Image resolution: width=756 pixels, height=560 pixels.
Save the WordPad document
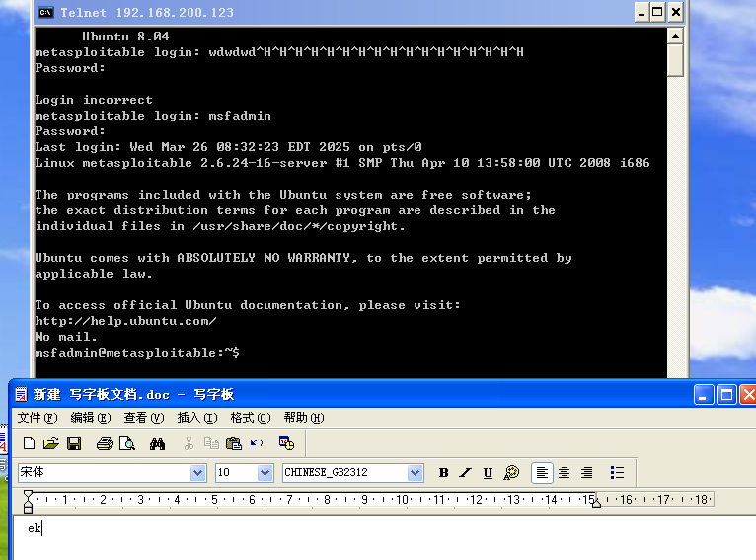click(74, 443)
